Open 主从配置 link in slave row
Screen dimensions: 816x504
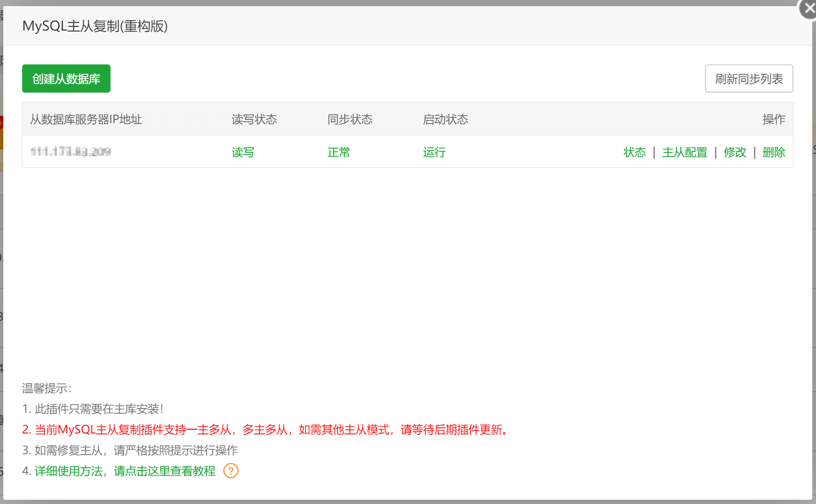684,152
